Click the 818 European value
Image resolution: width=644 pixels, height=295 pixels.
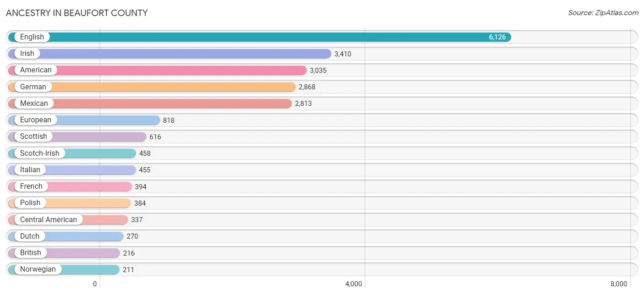(x=169, y=120)
